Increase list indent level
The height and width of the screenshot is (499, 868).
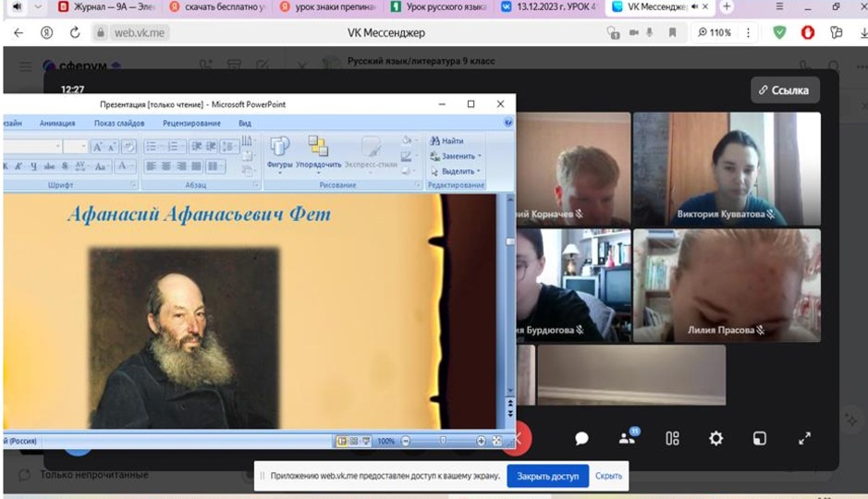[211, 146]
